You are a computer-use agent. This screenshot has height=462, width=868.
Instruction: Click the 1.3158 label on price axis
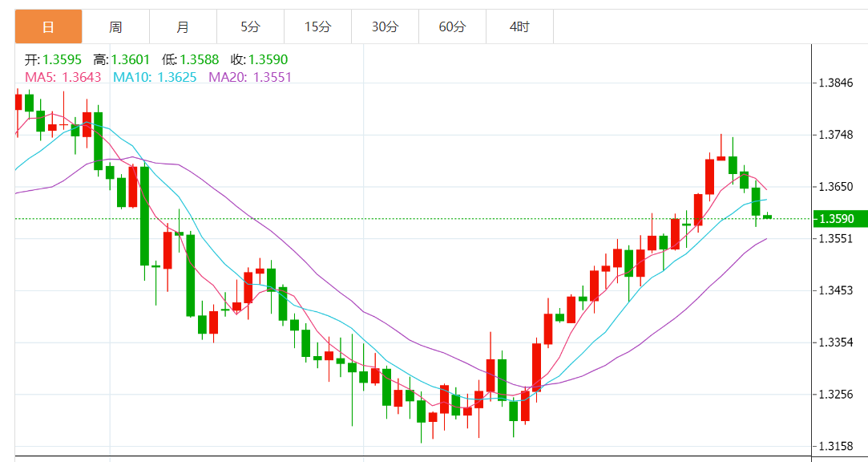point(836,446)
